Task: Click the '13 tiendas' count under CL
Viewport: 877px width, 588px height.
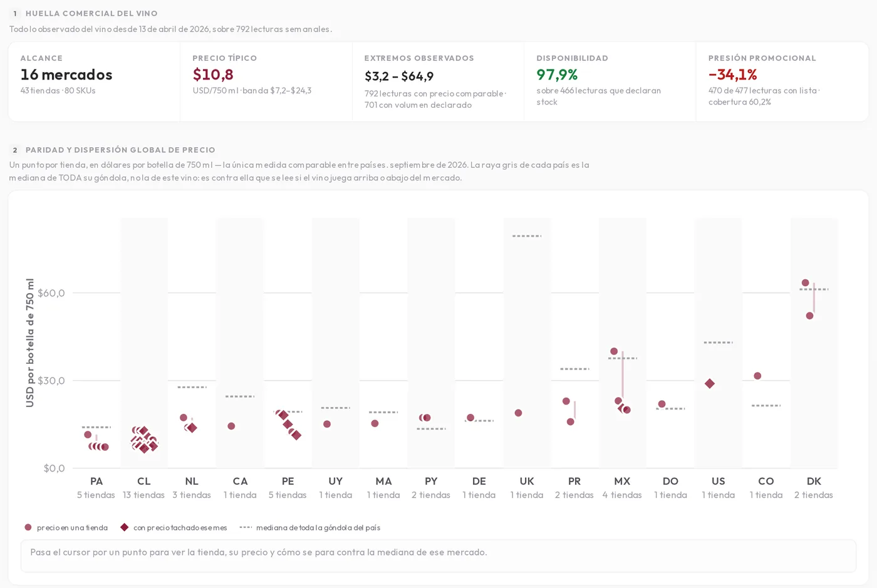Action: (143, 495)
